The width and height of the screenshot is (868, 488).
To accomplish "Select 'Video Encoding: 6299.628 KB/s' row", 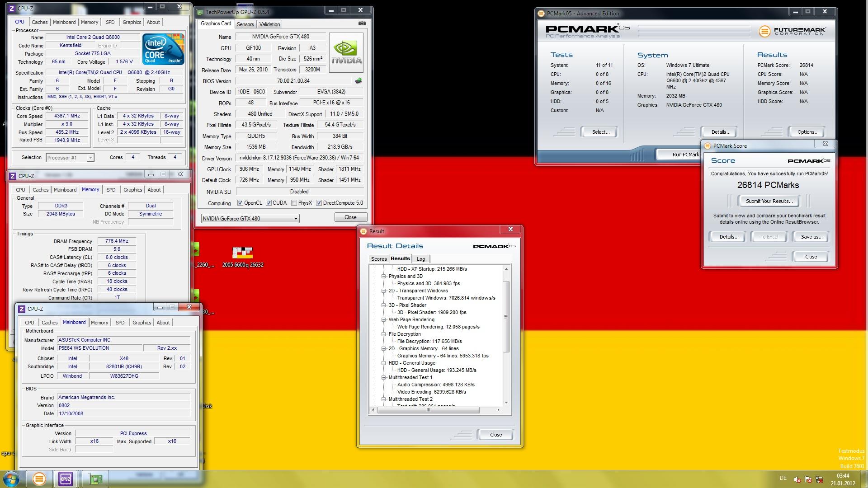I will pyautogui.click(x=431, y=392).
